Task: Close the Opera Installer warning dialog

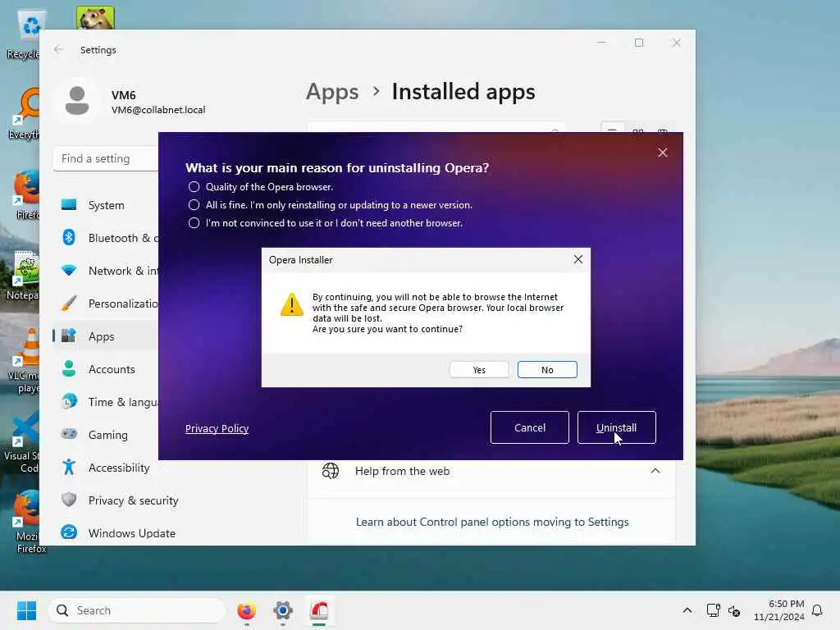Action: tap(578, 259)
